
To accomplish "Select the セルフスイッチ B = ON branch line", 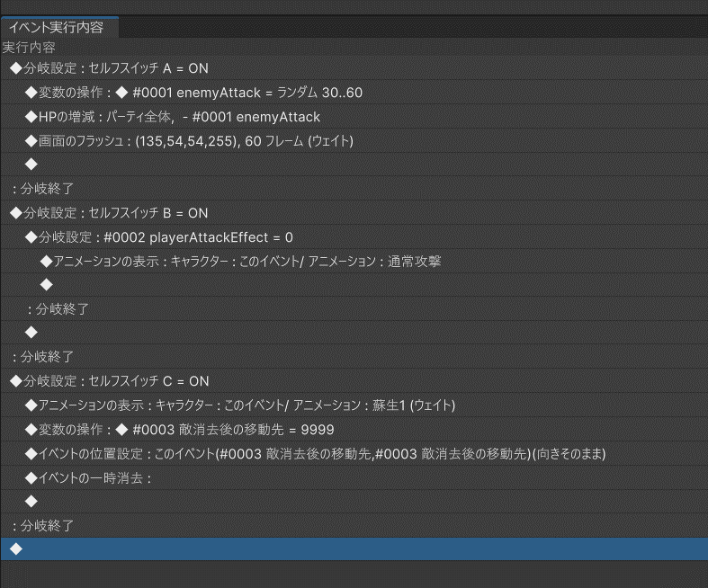I will tap(109, 213).
